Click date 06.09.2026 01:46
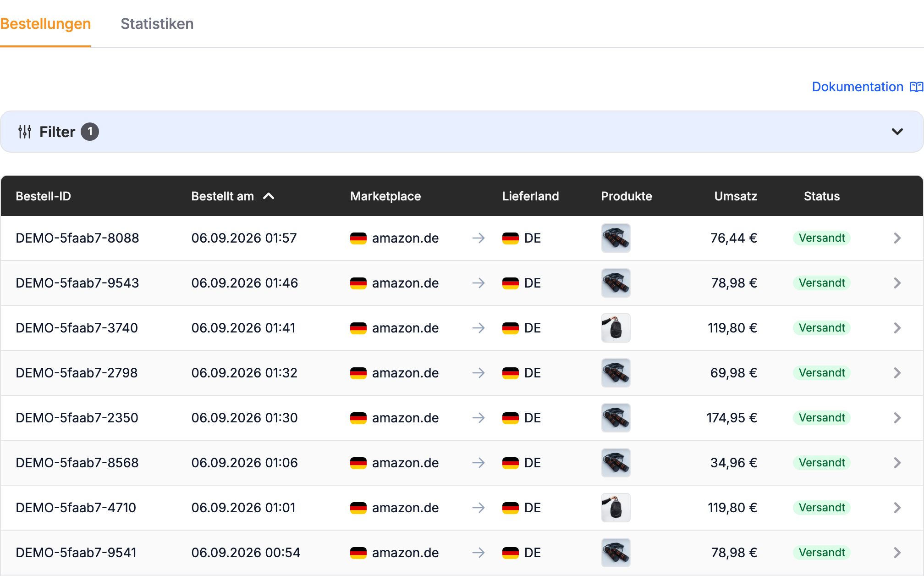 tap(245, 283)
